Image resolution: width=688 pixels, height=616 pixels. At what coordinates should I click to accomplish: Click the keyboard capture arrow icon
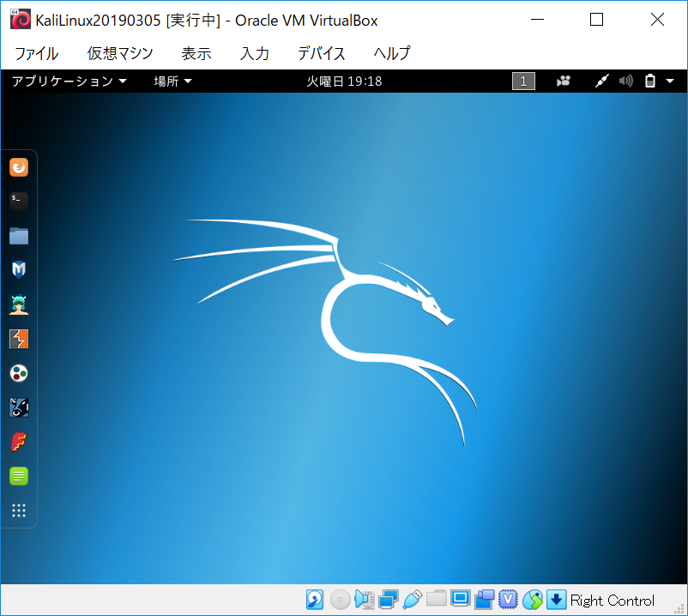(x=556, y=600)
